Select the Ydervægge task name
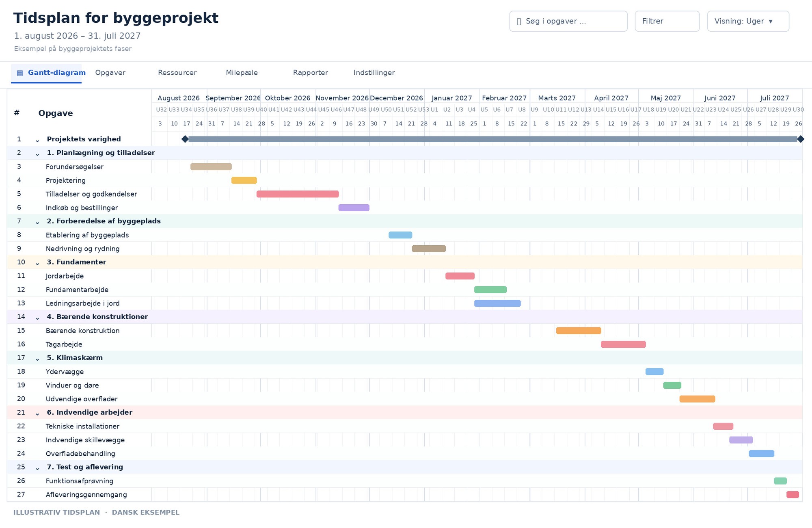812x528 pixels. click(65, 372)
